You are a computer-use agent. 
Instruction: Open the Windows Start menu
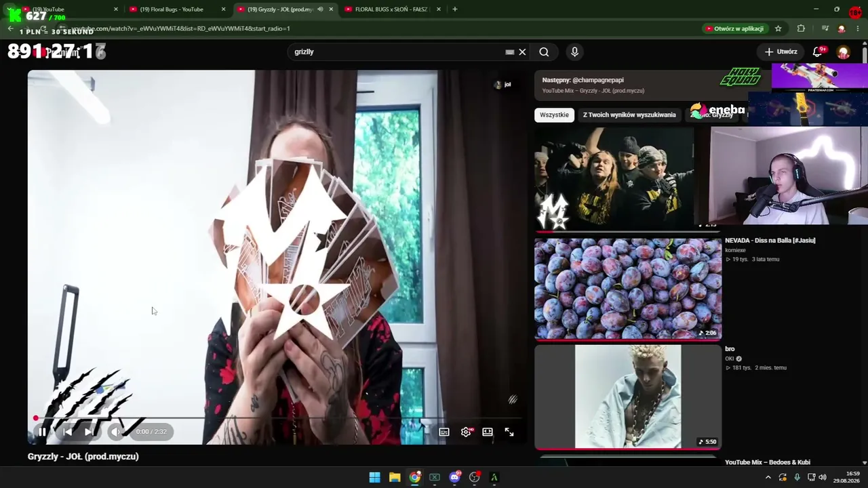374,477
